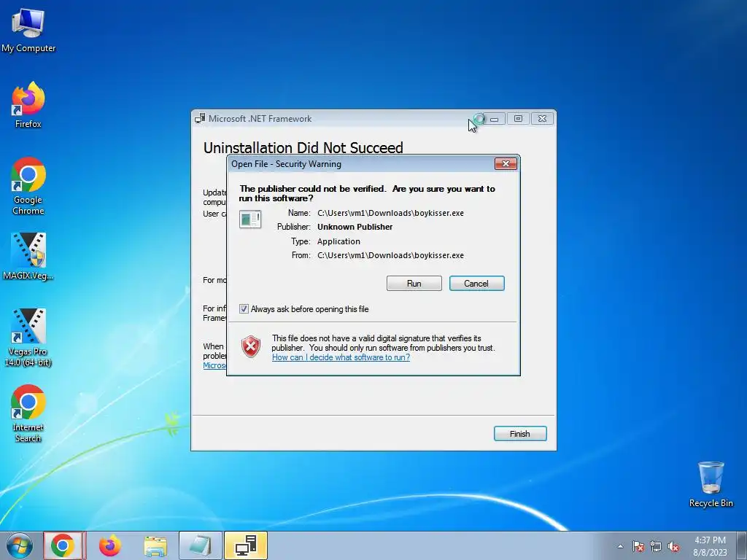The image size is (747, 560).
Task: Select the Internet Search desktop shortcut
Action: point(28,413)
